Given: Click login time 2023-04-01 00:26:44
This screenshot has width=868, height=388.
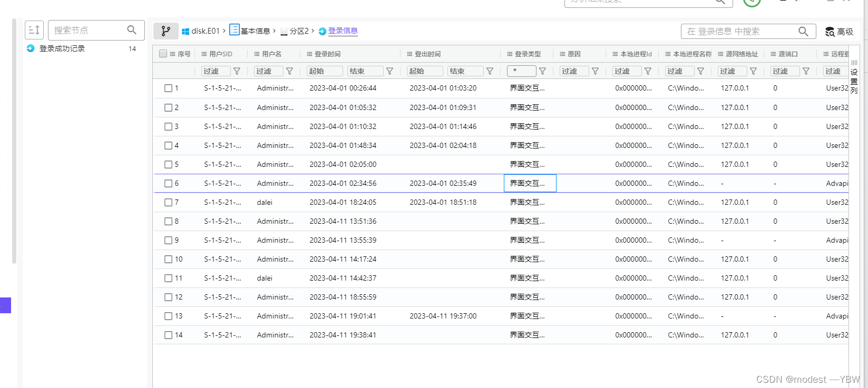Looking at the screenshot, I should (x=343, y=88).
